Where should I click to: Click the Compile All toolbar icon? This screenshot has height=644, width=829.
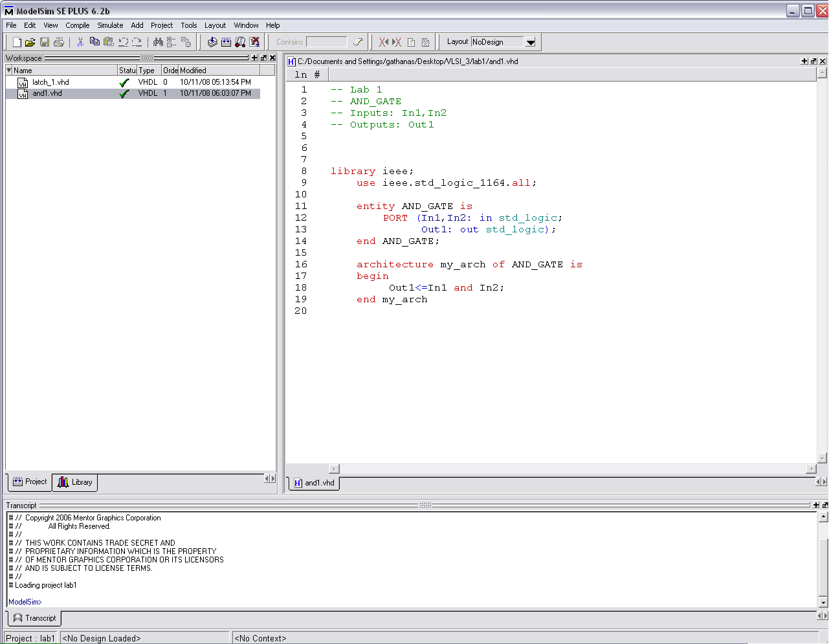226,42
